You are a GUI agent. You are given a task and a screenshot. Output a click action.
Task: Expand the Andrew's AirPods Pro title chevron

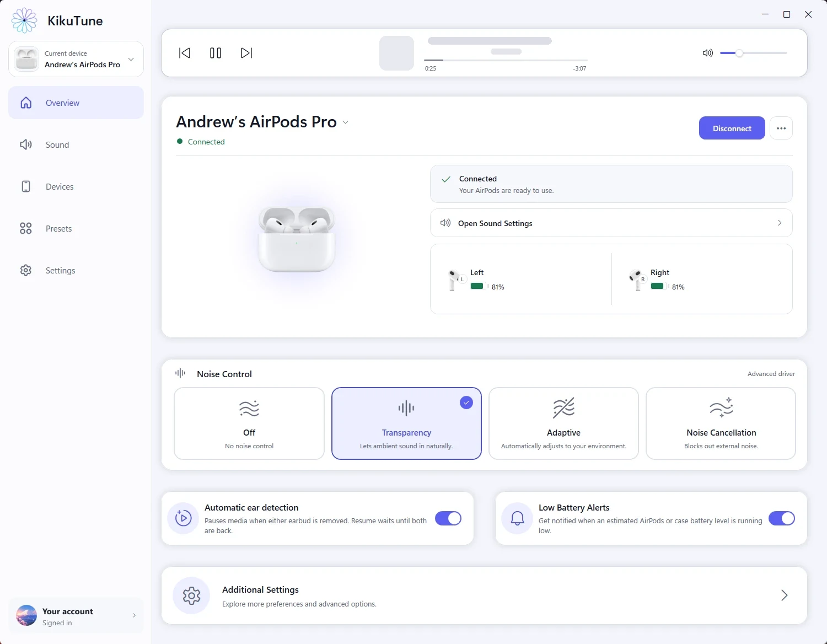point(346,122)
